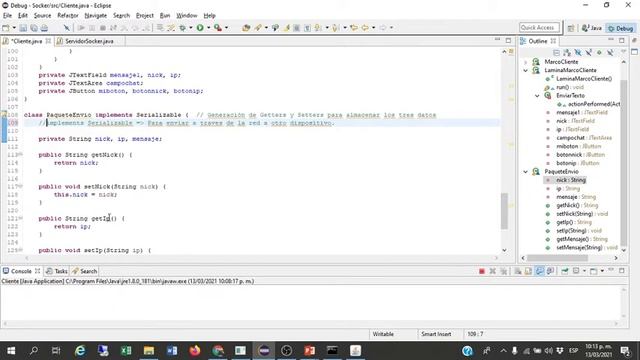Collapse the PaqueteEnvio outline node
The height and width of the screenshot is (360, 640).
pos(526,172)
